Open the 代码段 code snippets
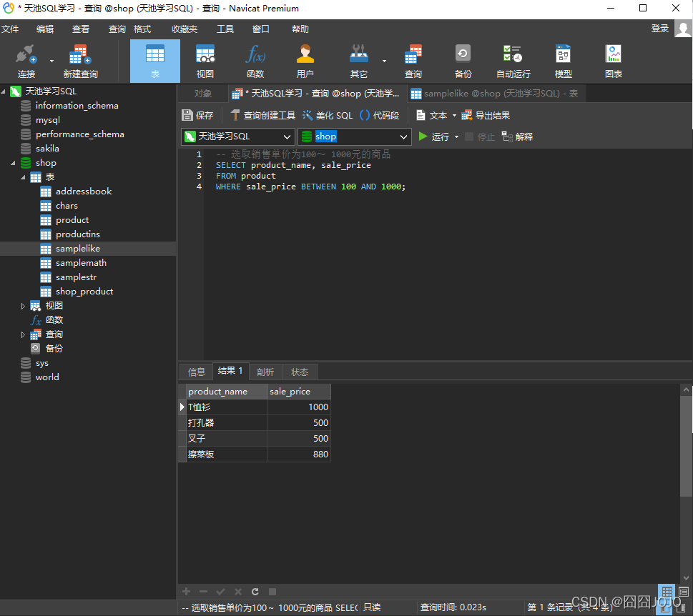Viewport: 693px width, 616px height. pos(380,115)
